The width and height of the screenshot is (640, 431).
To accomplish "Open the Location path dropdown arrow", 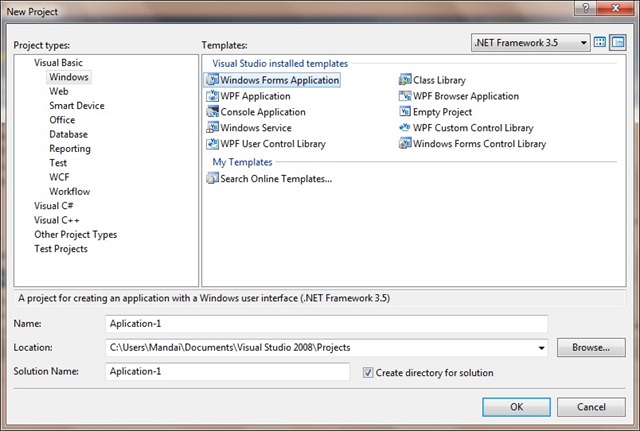I will coord(541,348).
